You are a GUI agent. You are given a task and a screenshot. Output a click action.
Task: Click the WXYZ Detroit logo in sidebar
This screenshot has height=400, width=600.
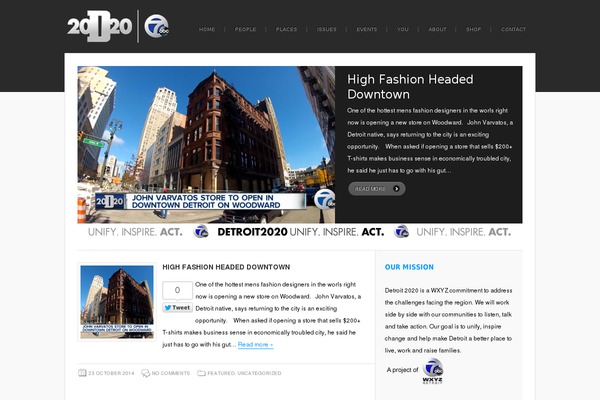(x=433, y=371)
